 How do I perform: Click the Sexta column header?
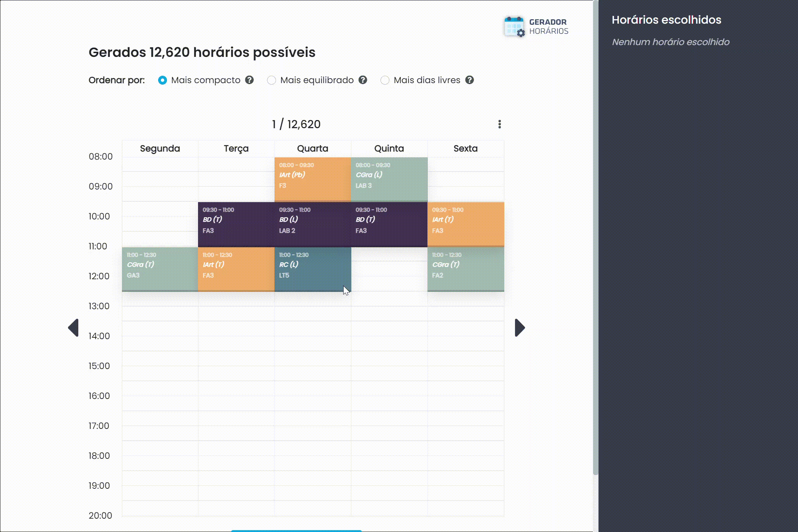click(x=465, y=149)
